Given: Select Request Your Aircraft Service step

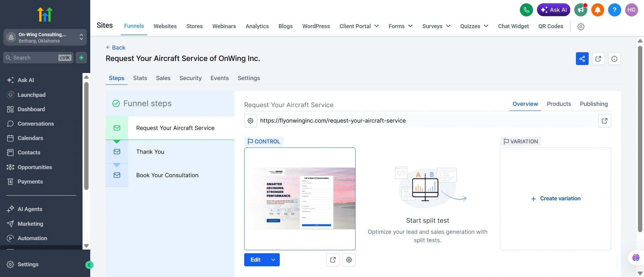Looking at the screenshot, I should (x=170, y=128).
